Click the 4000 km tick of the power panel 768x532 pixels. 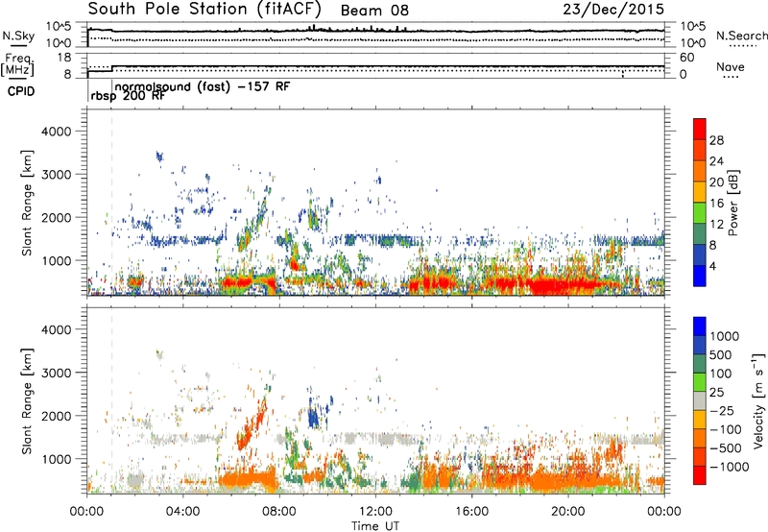pyautogui.click(x=57, y=132)
